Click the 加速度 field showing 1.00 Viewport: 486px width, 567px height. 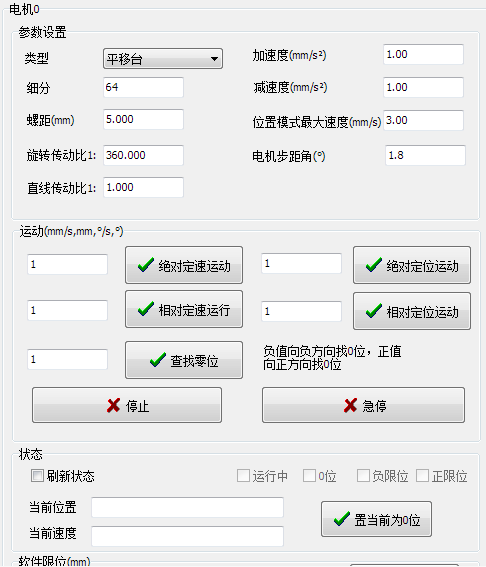[x=423, y=55]
